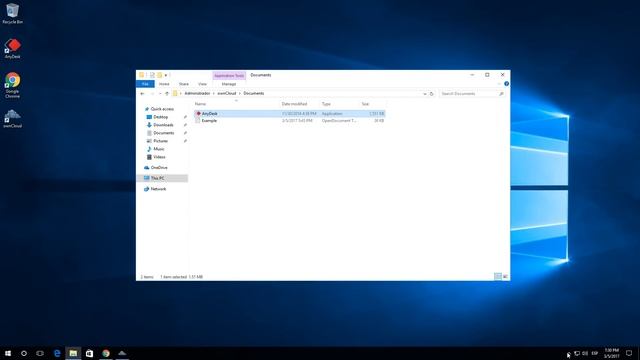
Task: Click the Up one level arrow
Action: click(167, 93)
